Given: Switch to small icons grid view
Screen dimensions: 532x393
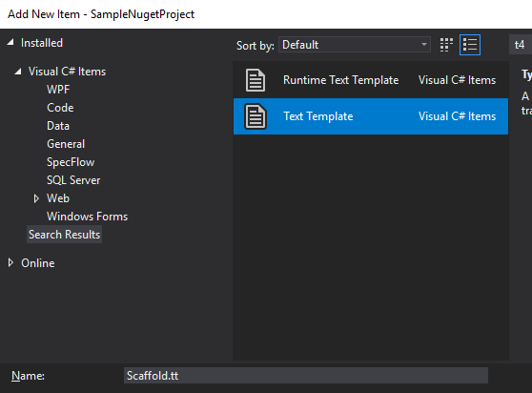Looking at the screenshot, I should 446,45.
